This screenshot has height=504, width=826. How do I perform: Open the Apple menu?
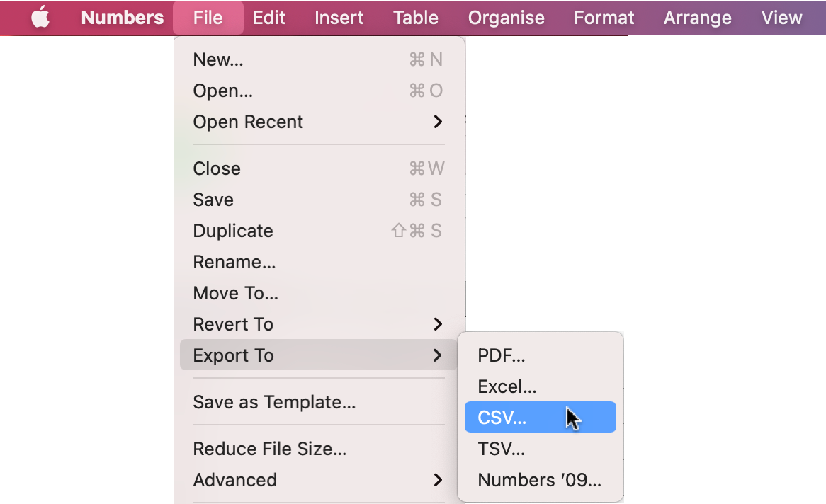40,17
